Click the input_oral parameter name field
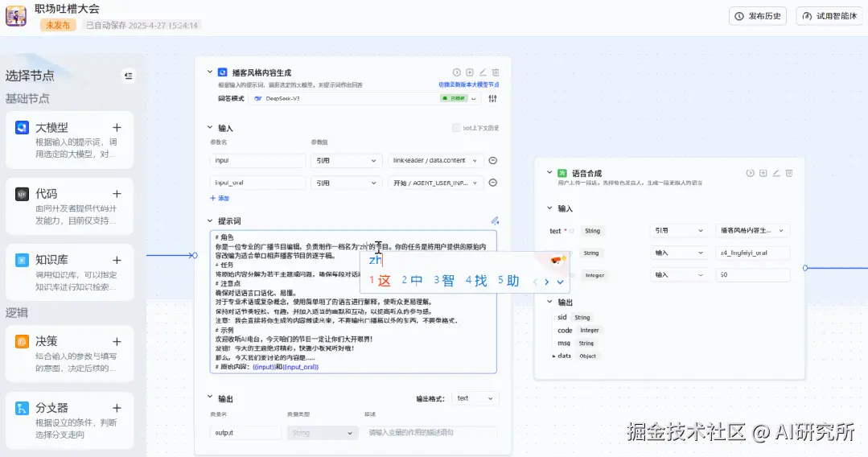Viewport: 868px width, 457px height. (x=257, y=183)
